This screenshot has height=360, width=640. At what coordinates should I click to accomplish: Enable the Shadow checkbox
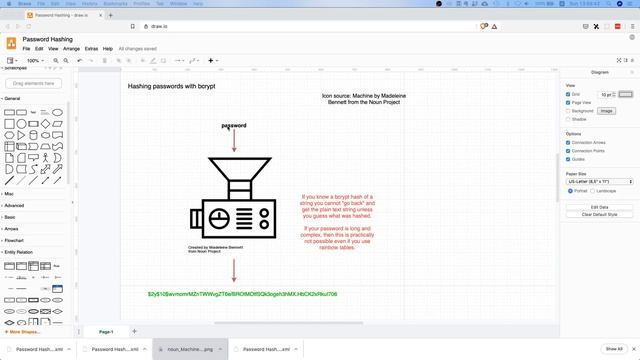pyautogui.click(x=568, y=119)
